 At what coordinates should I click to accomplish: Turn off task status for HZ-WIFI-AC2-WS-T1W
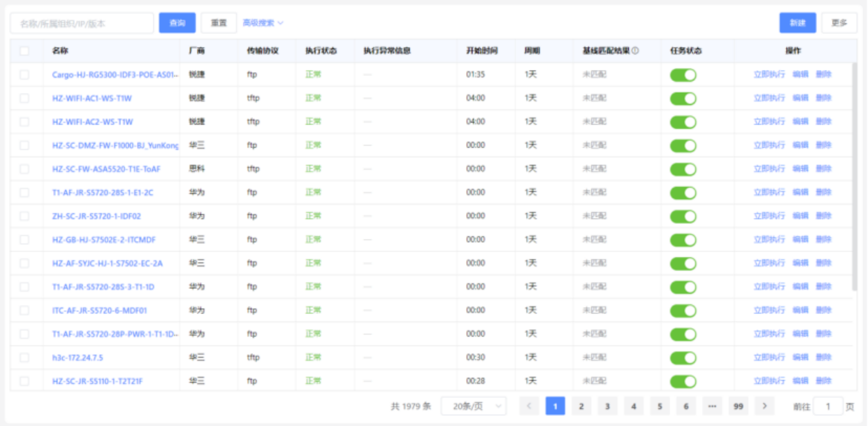pos(683,122)
